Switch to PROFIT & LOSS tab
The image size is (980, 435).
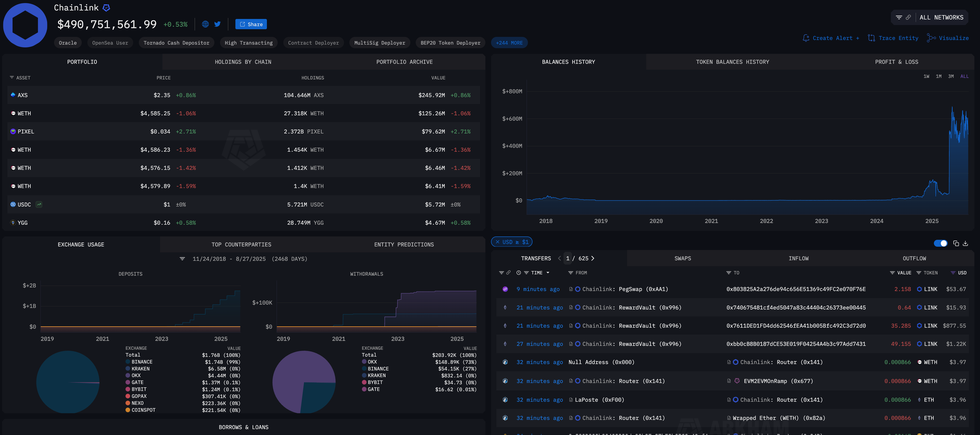tap(896, 62)
